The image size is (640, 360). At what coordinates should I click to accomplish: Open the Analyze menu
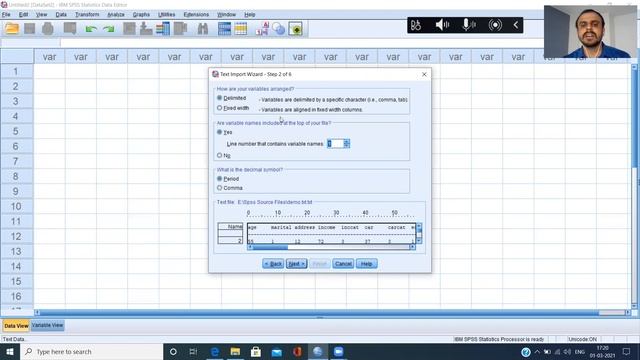click(116, 14)
